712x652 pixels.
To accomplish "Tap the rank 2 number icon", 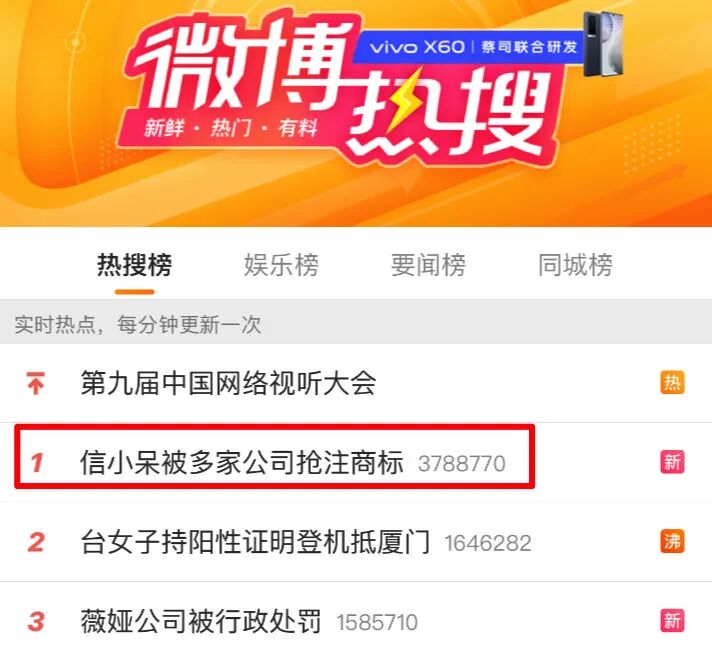I will pyautogui.click(x=36, y=542).
